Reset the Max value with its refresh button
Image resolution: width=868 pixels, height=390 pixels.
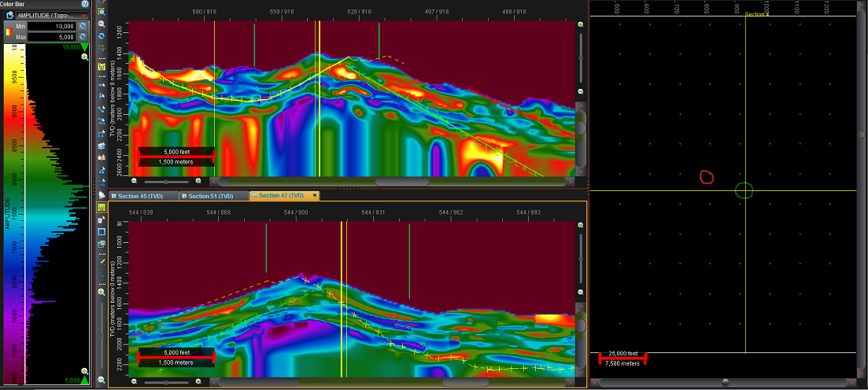click(x=83, y=37)
